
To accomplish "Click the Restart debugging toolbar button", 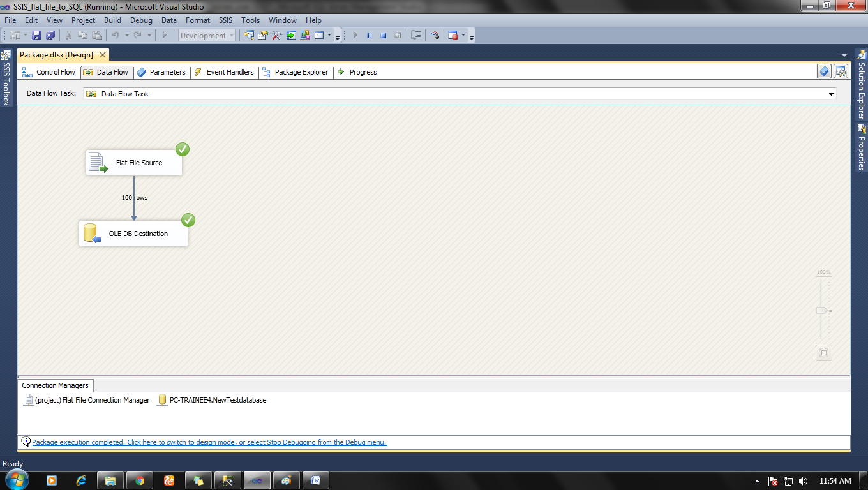I will (398, 36).
